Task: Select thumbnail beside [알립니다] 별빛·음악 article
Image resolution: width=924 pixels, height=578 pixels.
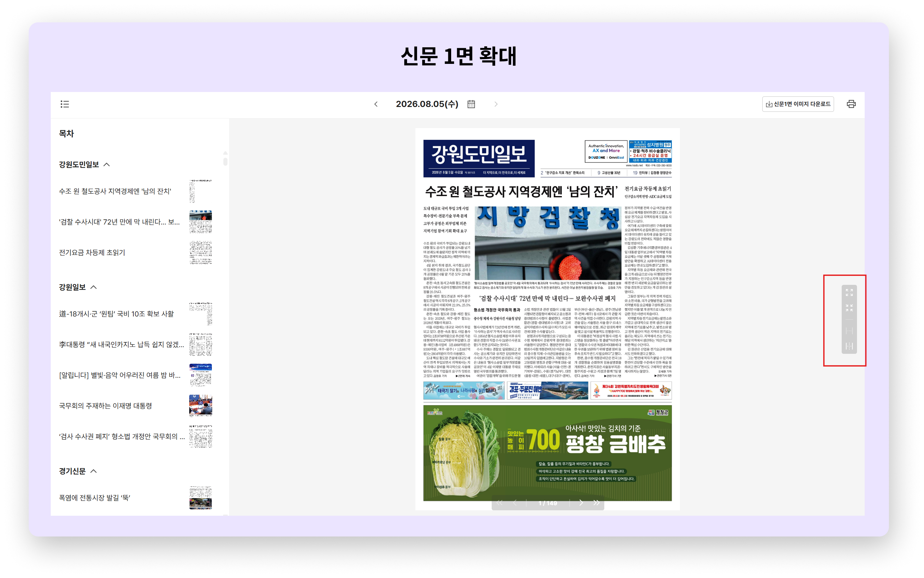Action: [x=200, y=375]
